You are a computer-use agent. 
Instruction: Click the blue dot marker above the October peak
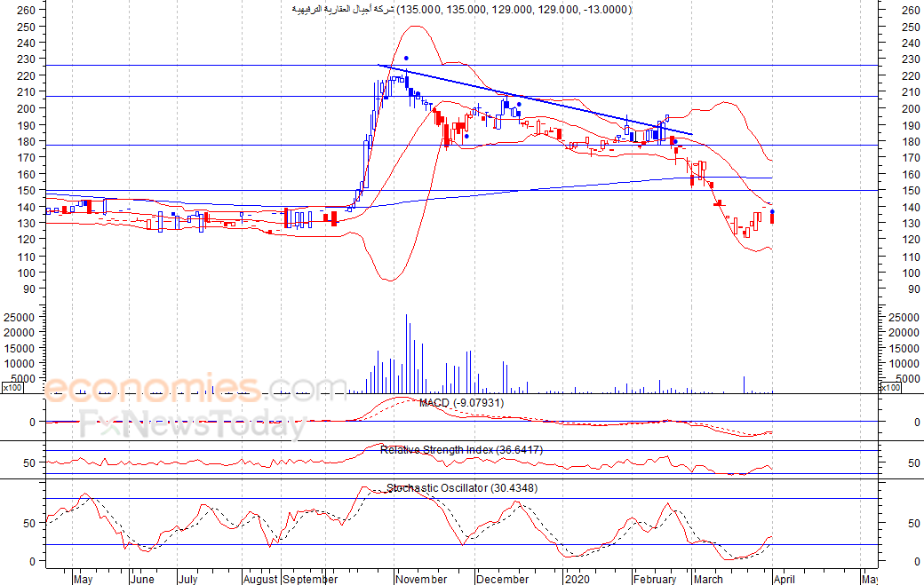(406, 59)
